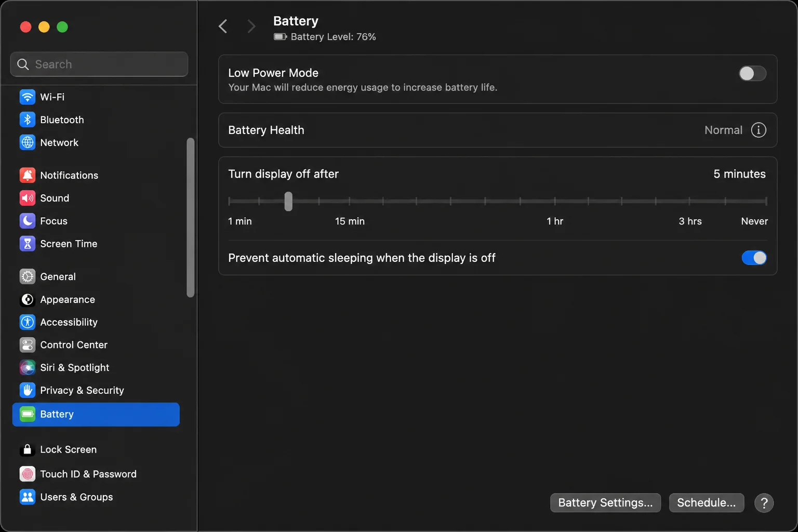Click the Notifications bell icon
The image size is (798, 532).
28,175
